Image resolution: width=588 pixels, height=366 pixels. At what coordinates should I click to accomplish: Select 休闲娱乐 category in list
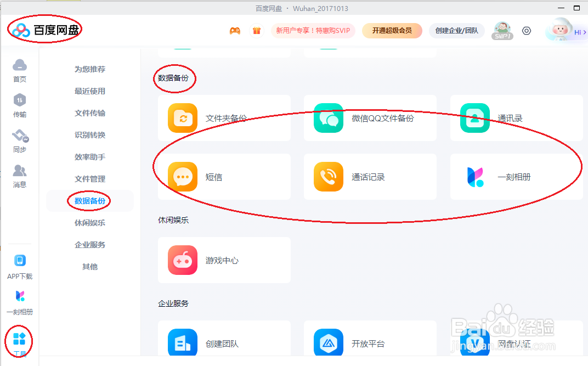(x=90, y=223)
